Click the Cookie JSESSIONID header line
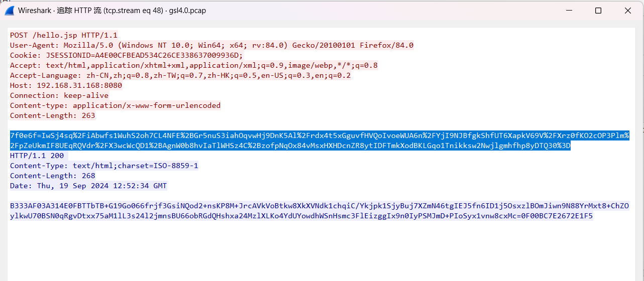Image resolution: width=644 pixels, height=281 pixels. pos(126,55)
